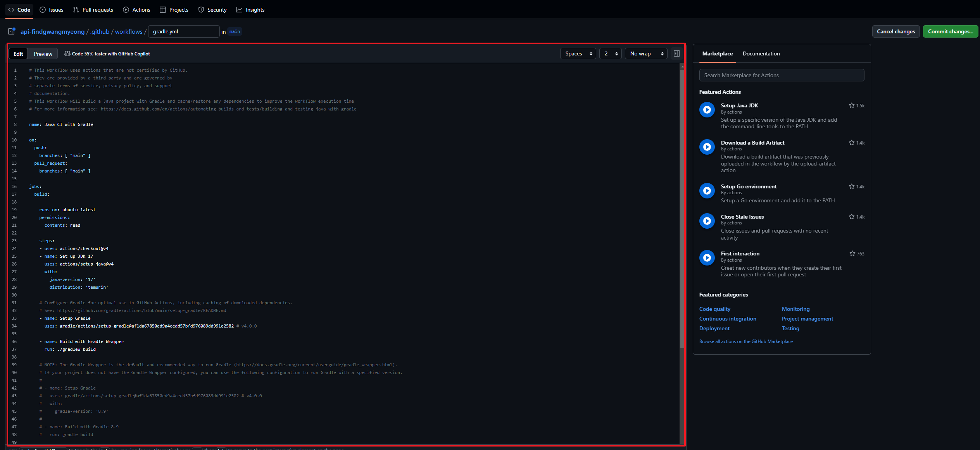The width and height of the screenshot is (980, 450).
Task: Click the Close Stale Issues action icon
Action: tap(707, 221)
